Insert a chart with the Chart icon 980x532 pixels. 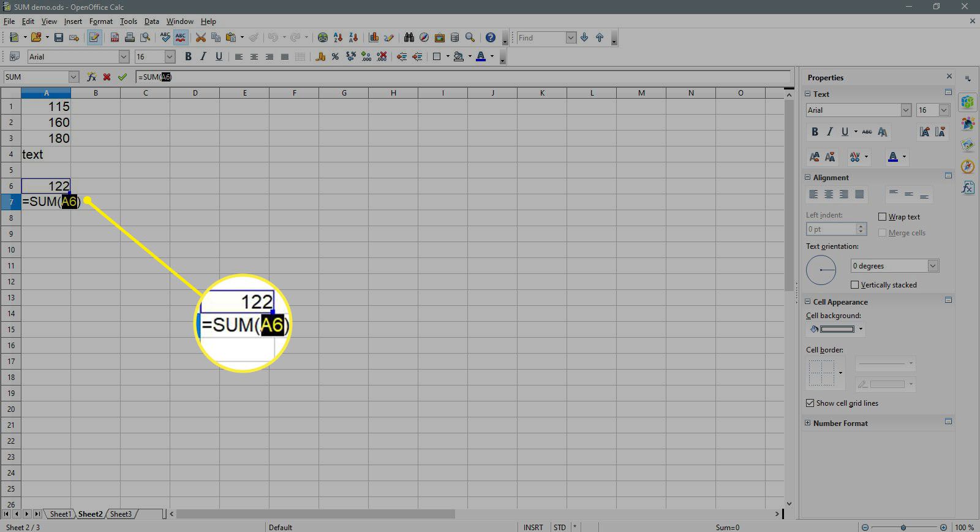pos(374,38)
